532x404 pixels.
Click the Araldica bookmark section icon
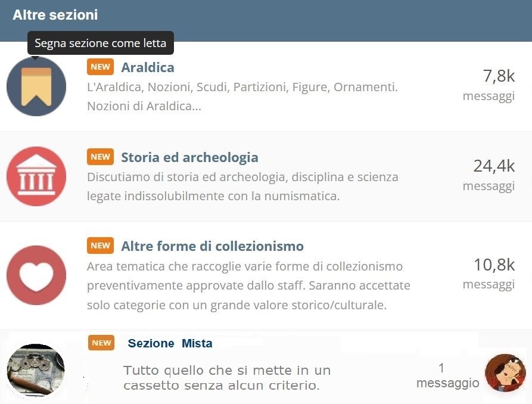[x=36, y=87]
